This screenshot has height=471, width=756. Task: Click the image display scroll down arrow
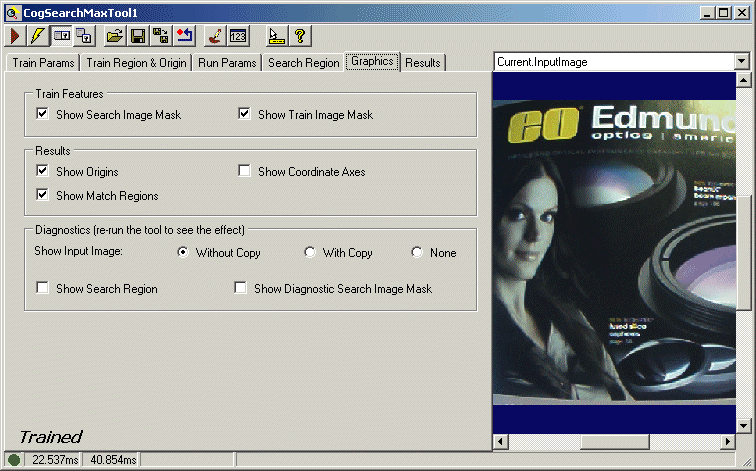point(743,426)
